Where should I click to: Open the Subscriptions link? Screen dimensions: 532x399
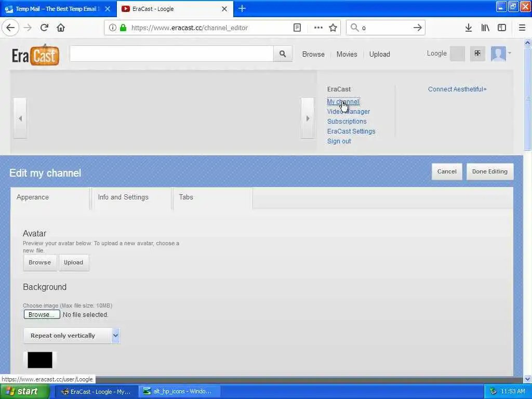347,121
